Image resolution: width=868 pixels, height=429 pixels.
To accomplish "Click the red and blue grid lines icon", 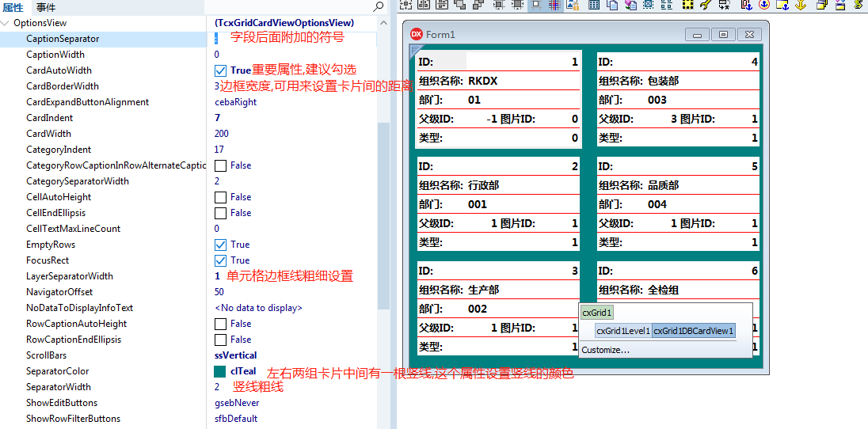I will [554, 5].
